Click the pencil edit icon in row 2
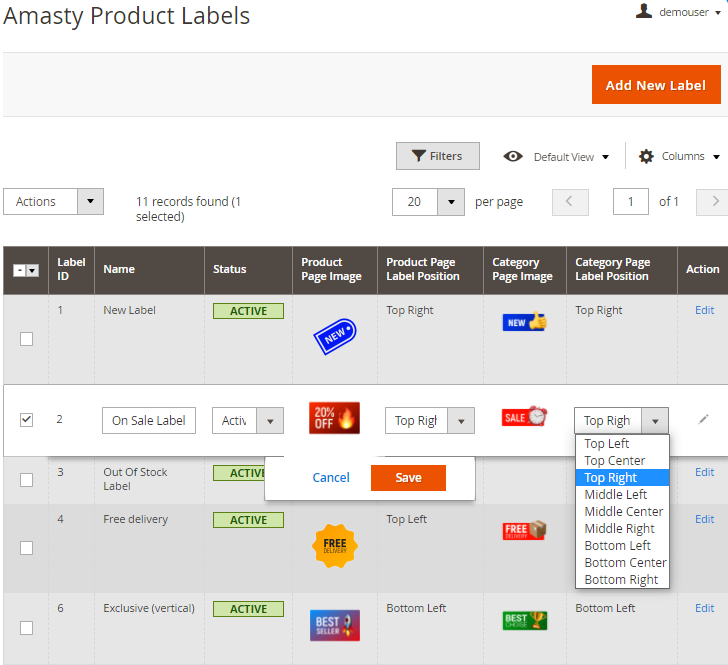 point(703,419)
